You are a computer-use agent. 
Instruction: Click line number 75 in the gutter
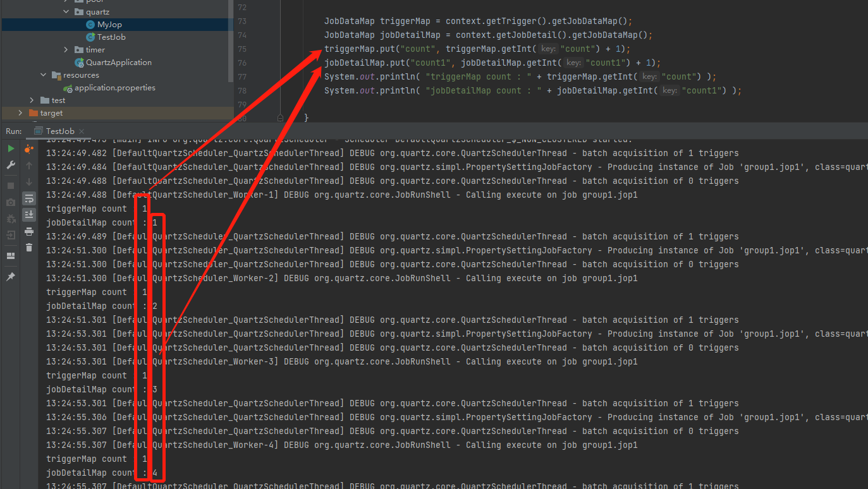(x=243, y=49)
